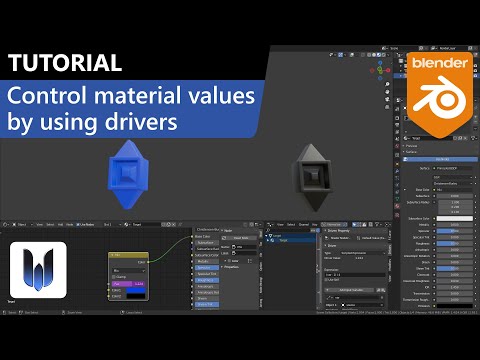Screen dimensions: 480x360
Task: Click the Use Nodes button in Surface panel
Action: click(440, 159)
